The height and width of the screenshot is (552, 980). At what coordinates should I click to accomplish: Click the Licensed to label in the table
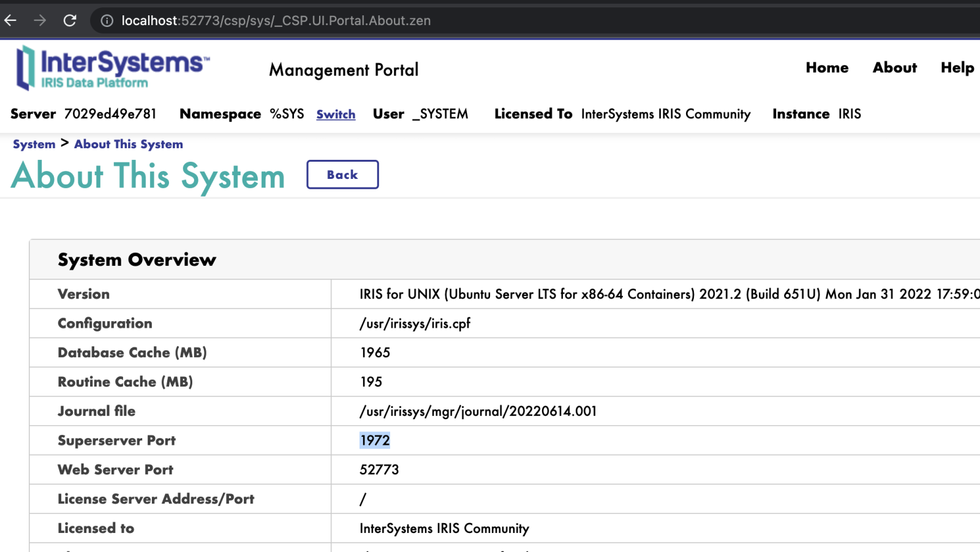tap(96, 528)
